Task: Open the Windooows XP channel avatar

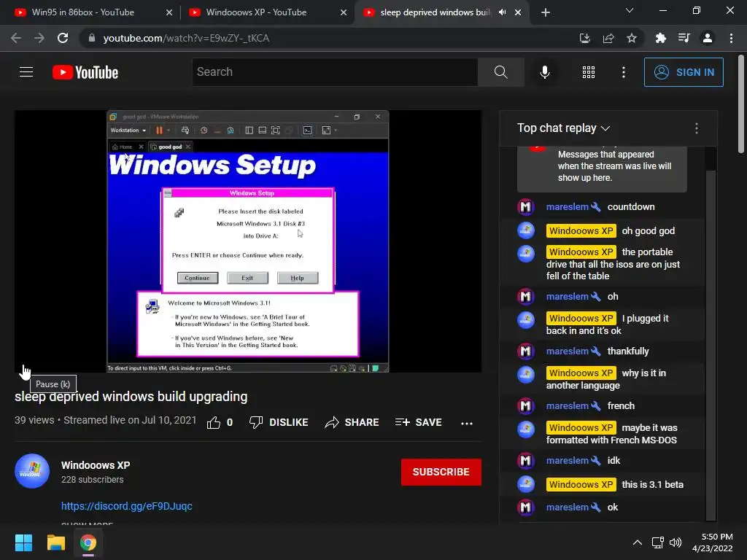Action: coord(32,471)
